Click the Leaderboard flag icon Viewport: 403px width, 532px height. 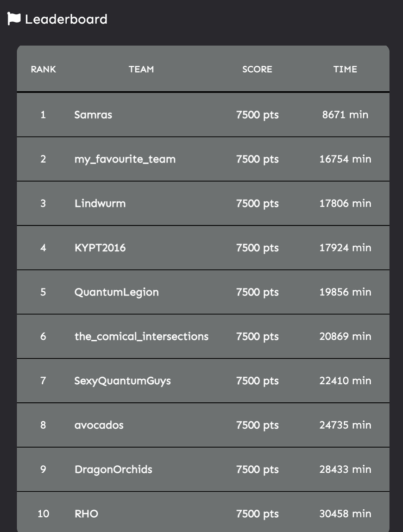tap(14, 19)
